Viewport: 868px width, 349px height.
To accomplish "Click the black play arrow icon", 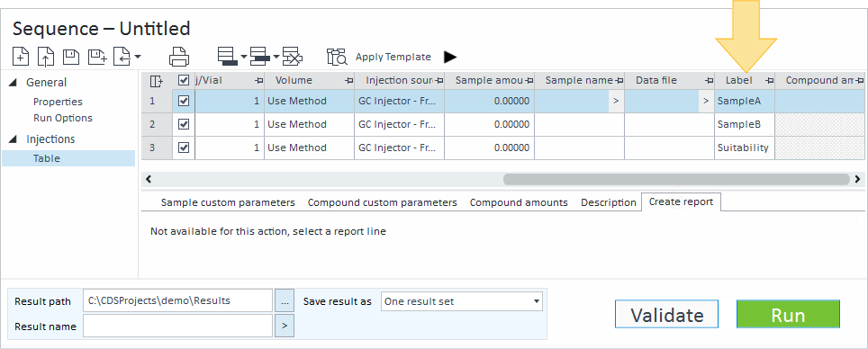I will (x=450, y=57).
